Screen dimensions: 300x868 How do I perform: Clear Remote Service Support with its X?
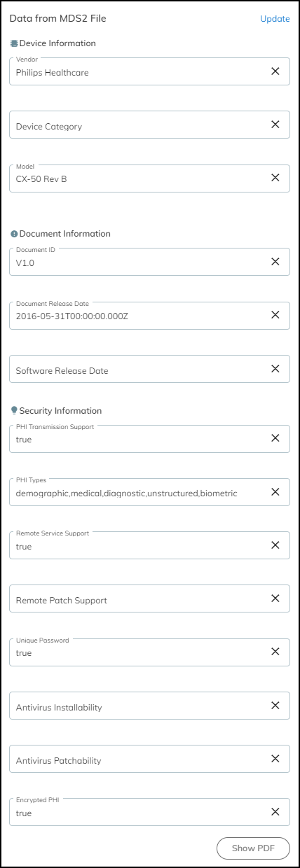[275, 545]
